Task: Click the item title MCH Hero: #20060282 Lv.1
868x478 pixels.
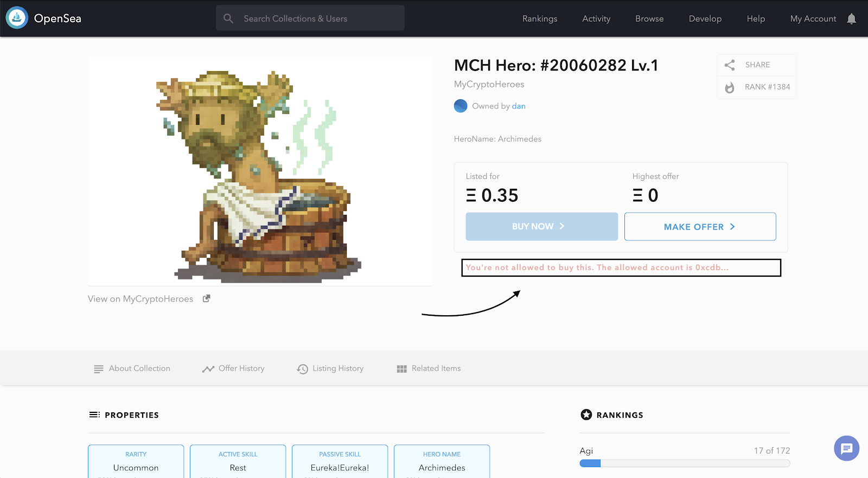Action: (x=556, y=66)
